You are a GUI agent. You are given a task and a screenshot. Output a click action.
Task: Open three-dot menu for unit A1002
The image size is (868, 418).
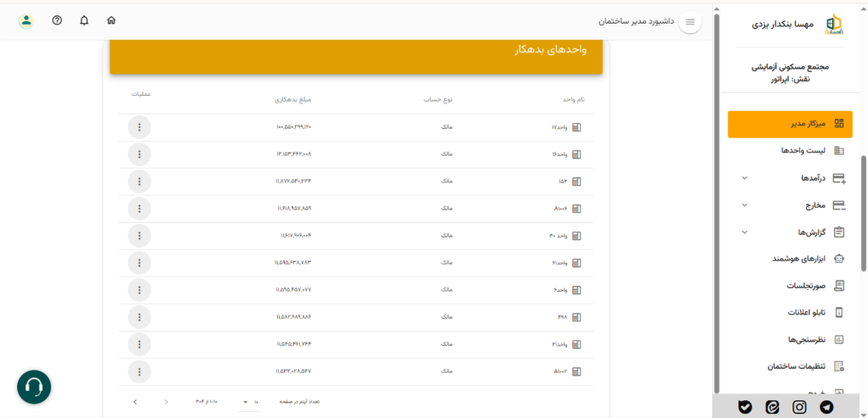(140, 371)
